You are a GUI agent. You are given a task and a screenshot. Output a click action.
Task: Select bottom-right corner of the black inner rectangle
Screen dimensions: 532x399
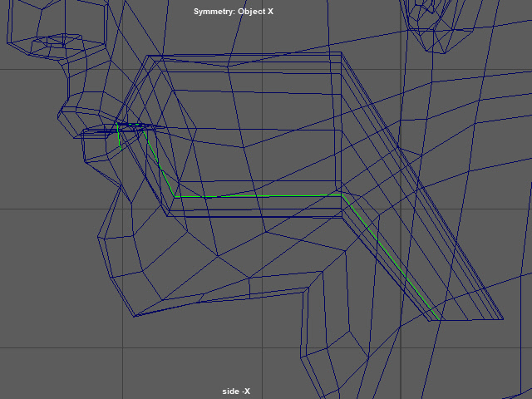(337, 181)
